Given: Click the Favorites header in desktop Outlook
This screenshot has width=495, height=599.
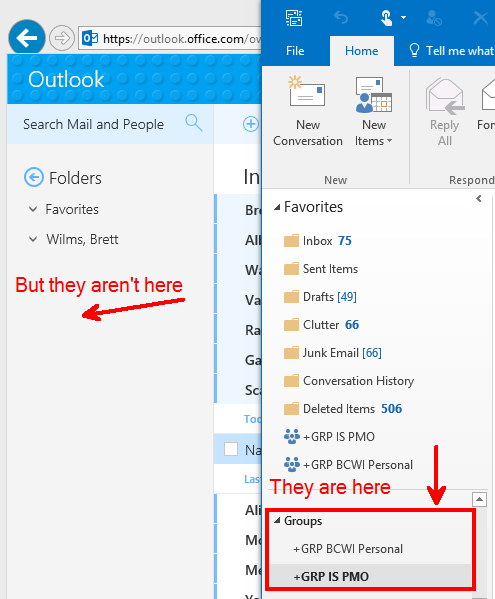Looking at the screenshot, I should [314, 207].
